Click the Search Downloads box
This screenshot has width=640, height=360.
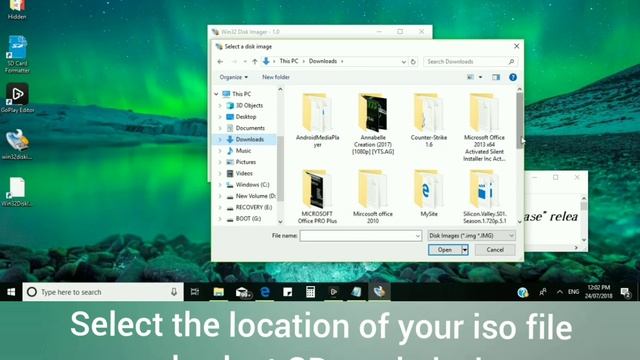(471, 62)
